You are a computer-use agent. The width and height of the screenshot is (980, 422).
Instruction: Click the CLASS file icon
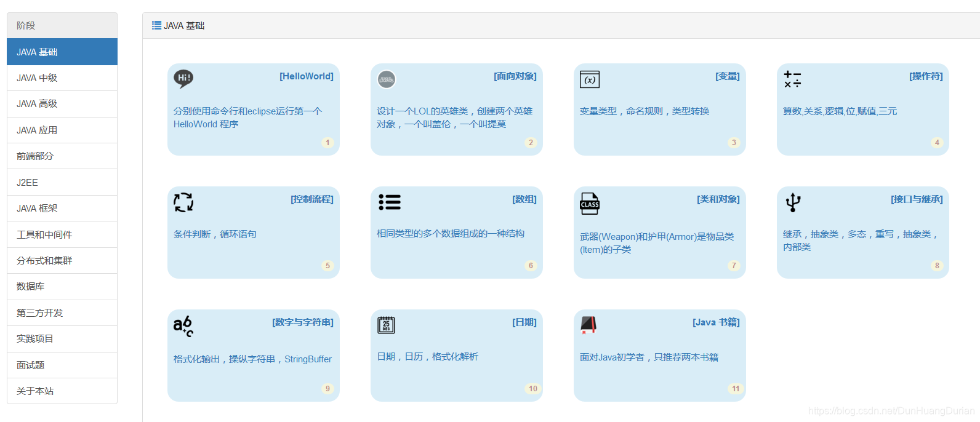pyautogui.click(x=590, y=204)
